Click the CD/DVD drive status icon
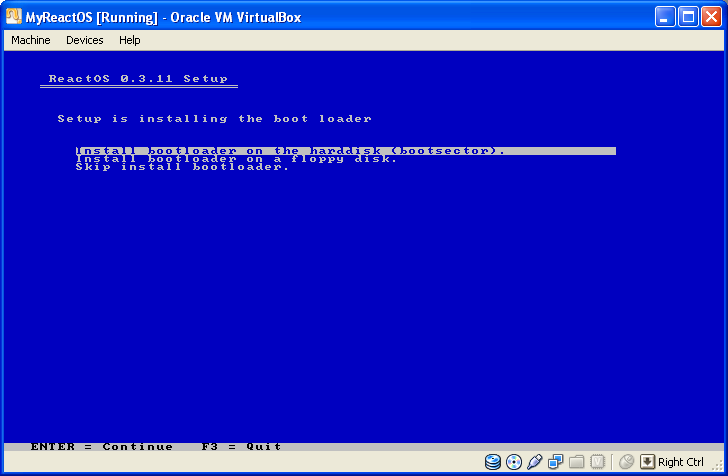The image size is (728, 476). click(x=514, y=462)
